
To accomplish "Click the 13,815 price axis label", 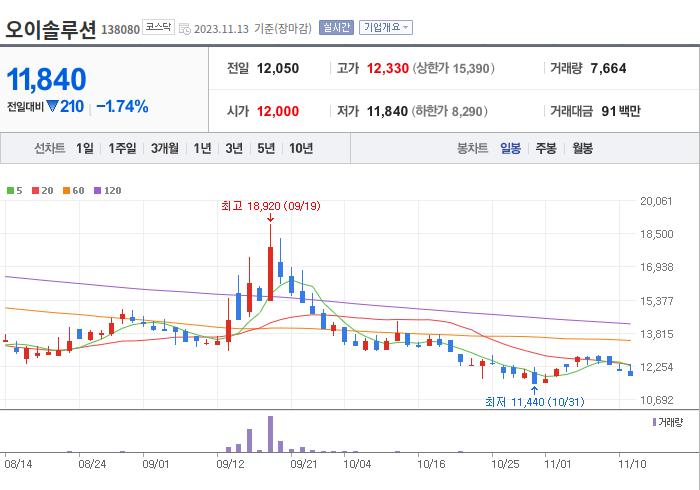I will point(656,334).
